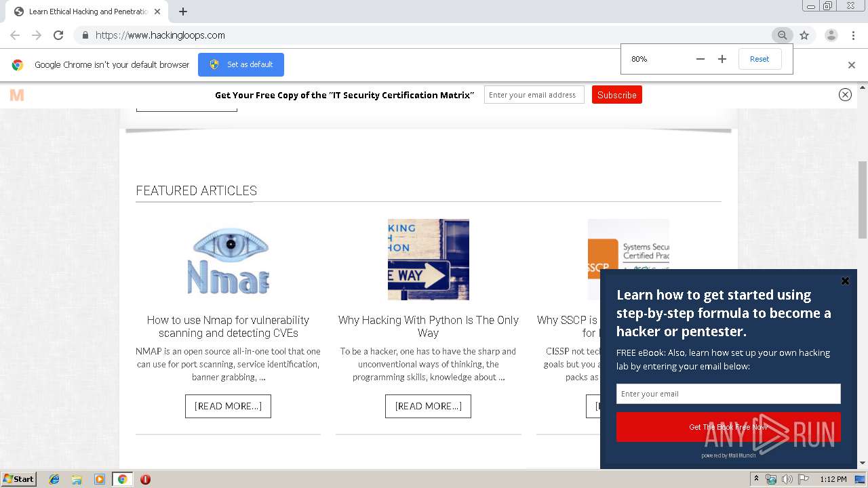Open How to use Nmap article title
Viewport: 868px width, 488px height.
point(228,327)
